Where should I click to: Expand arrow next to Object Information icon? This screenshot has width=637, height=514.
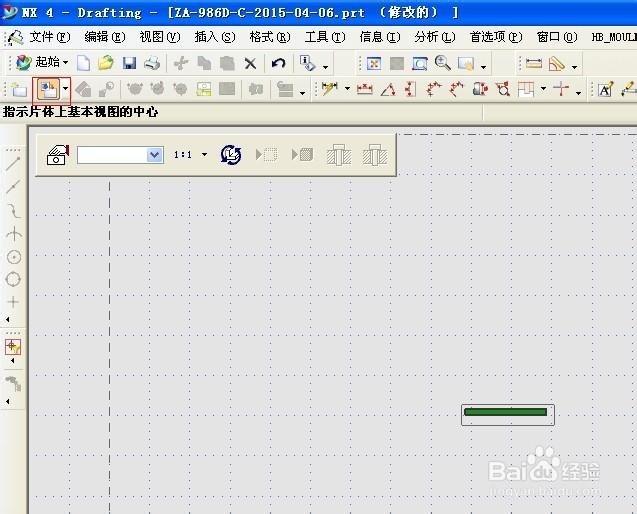[325, 66]
